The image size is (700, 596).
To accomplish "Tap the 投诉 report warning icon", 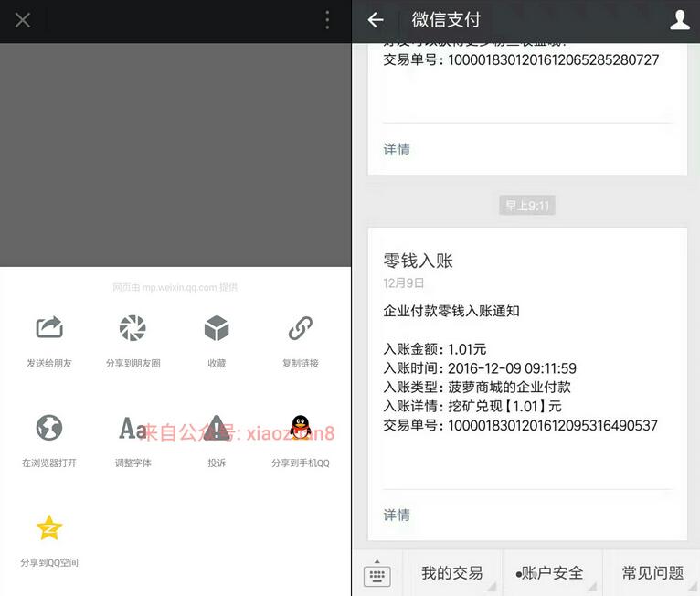I will click(217, 428).
